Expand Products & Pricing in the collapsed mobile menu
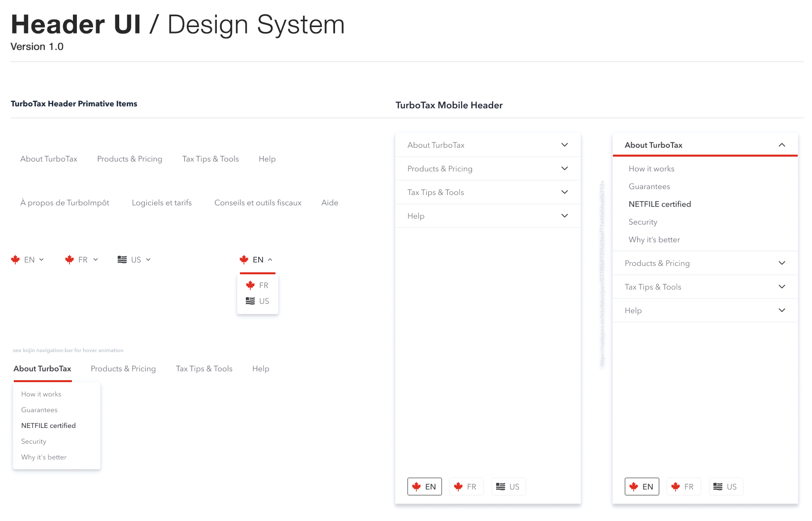Screen dimensions: 812x521 click(565, 168)
